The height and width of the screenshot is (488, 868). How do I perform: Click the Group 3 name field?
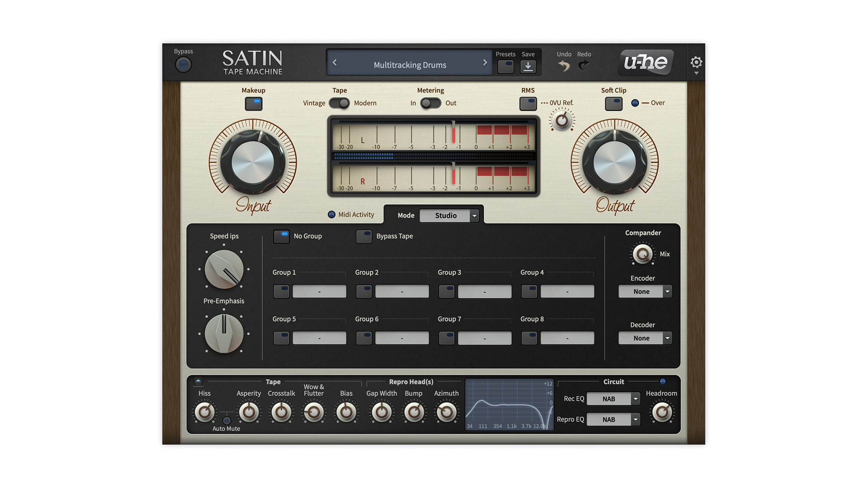point(485,291)
